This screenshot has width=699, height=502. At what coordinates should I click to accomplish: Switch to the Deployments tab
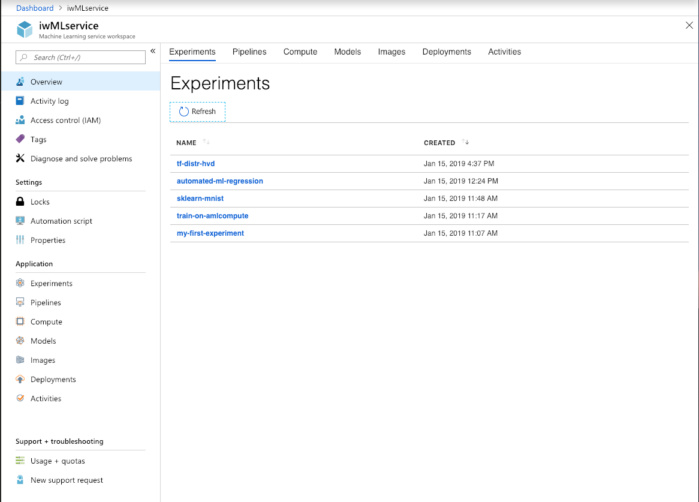point(447,52)
